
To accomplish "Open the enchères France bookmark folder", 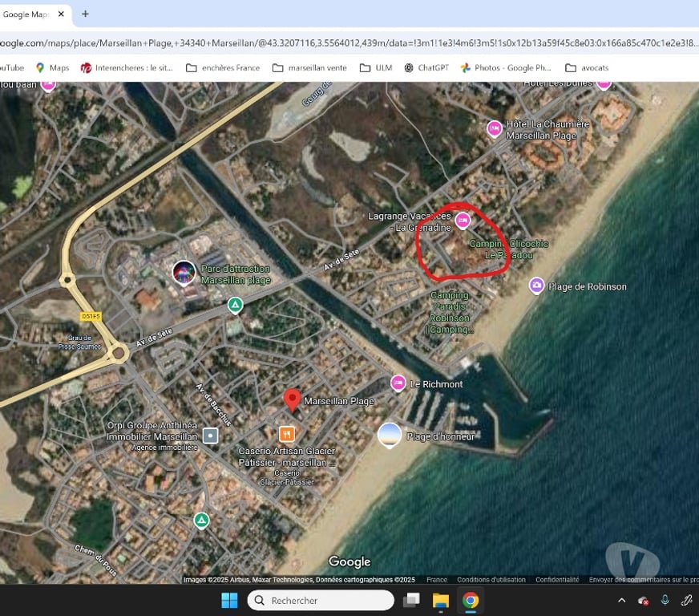I will pos(223,68).
